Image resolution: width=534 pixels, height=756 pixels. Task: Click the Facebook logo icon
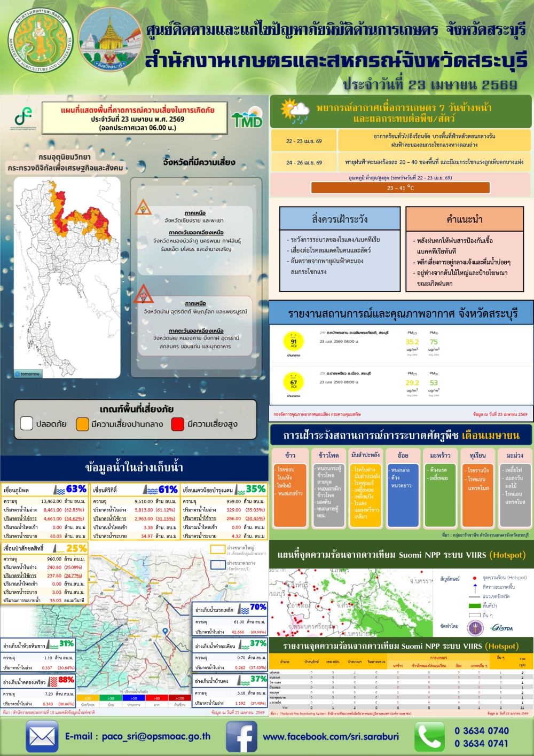(241, 737)
